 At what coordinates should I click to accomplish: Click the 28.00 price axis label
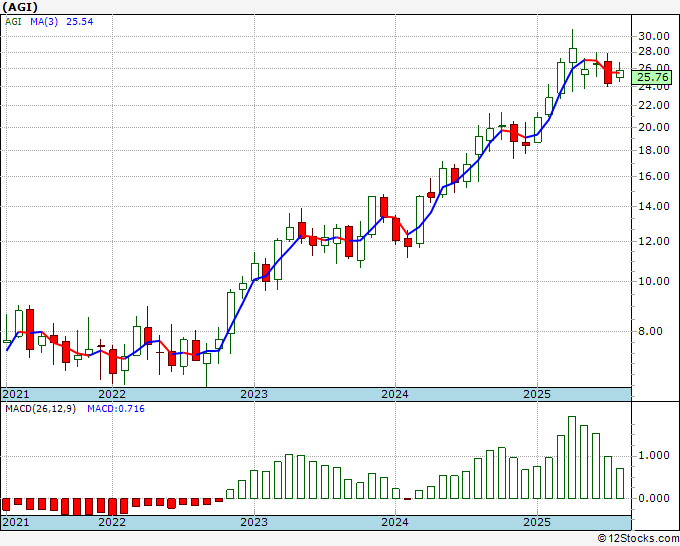(x=653, y=52)
